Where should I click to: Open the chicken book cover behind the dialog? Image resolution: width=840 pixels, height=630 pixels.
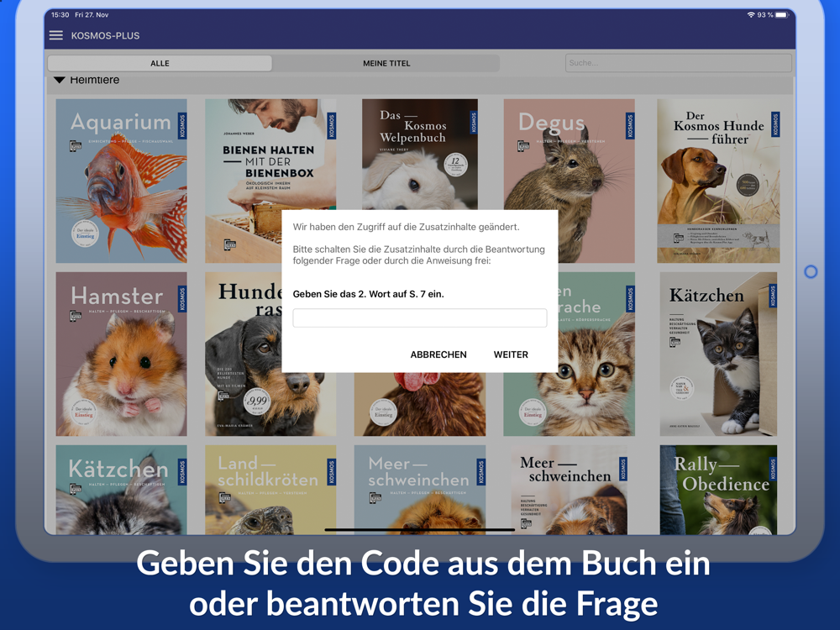click(419, 405)
